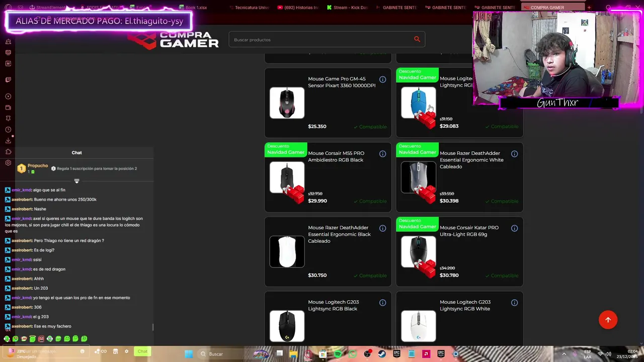This screenshot has width=644, height=362.
Task: Click chat message 'Es de logi?'
Action: (44, 250)
